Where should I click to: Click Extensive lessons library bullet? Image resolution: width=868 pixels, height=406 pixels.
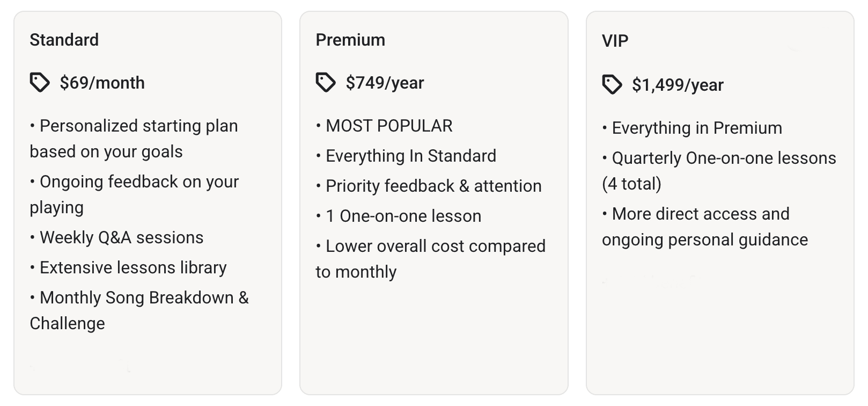coord(133,267)
